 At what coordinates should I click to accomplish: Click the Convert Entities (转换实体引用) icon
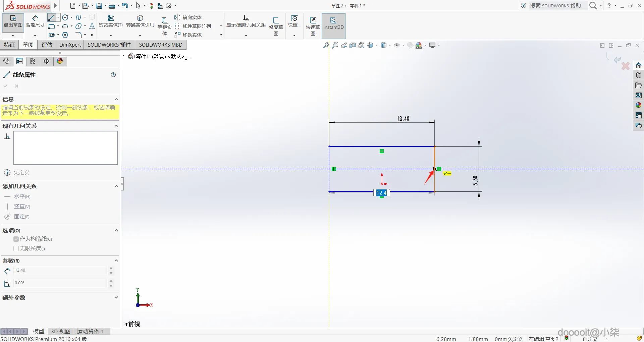click(x=140, y=21)
